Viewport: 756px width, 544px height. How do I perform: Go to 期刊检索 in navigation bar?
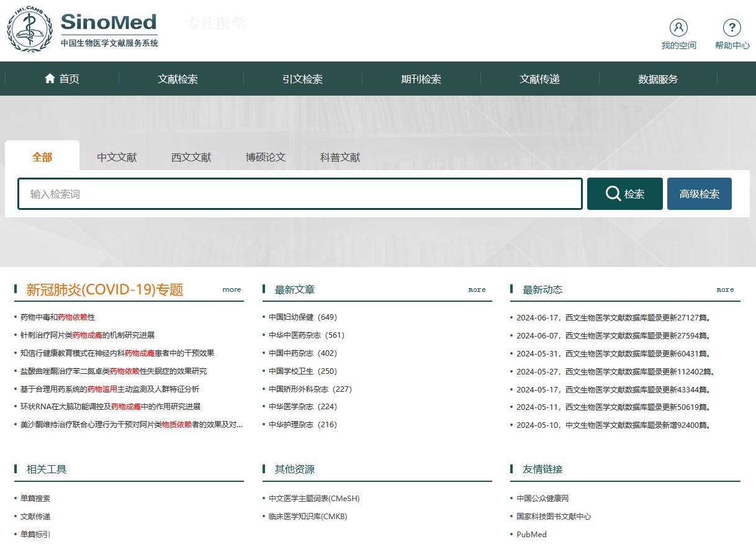421,79
